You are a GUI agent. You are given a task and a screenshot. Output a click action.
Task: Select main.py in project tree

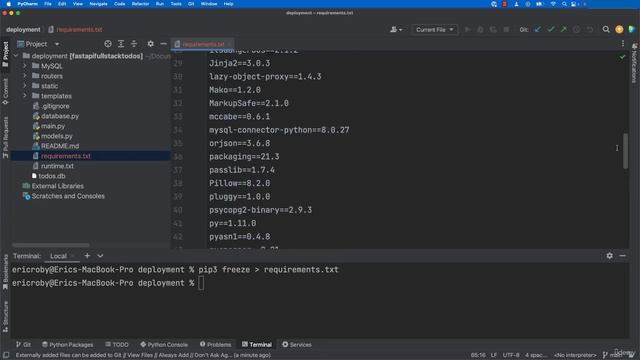point(53,126)
